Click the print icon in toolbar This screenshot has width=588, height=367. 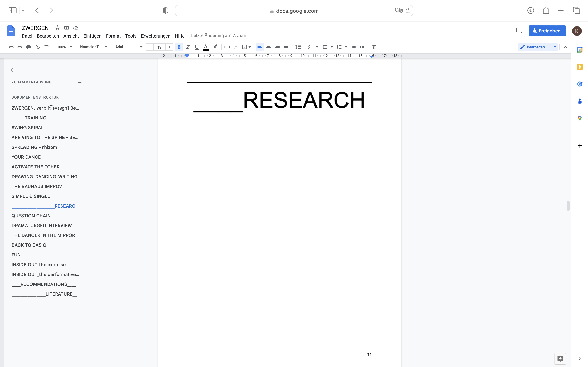pos(29,47)
